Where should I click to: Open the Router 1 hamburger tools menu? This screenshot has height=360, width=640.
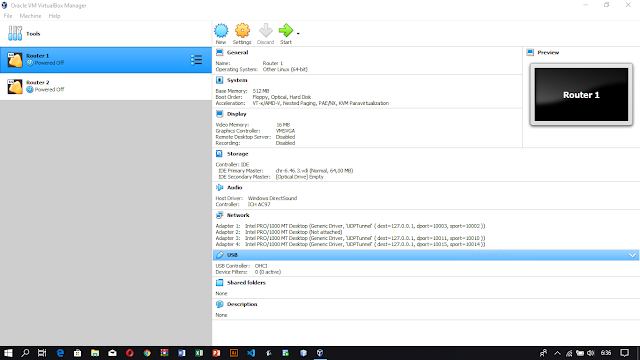point(196,60)
